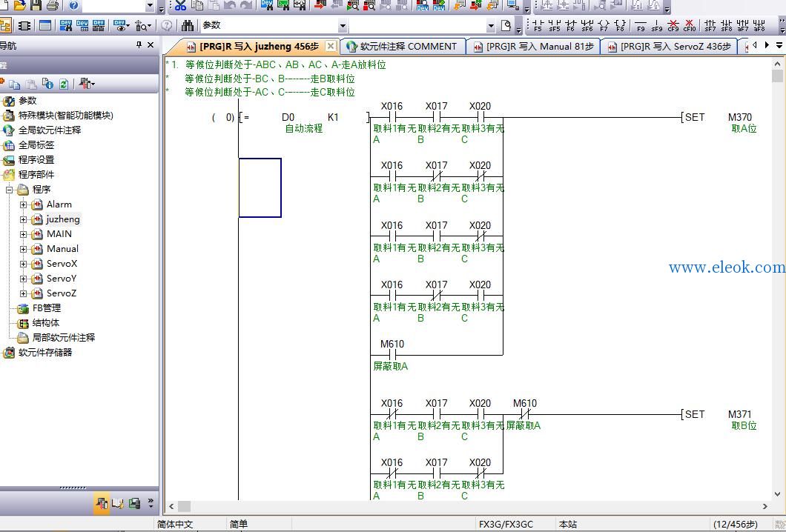
Task: Insert closed contact with F6 icon
Action: coord(570,25)
